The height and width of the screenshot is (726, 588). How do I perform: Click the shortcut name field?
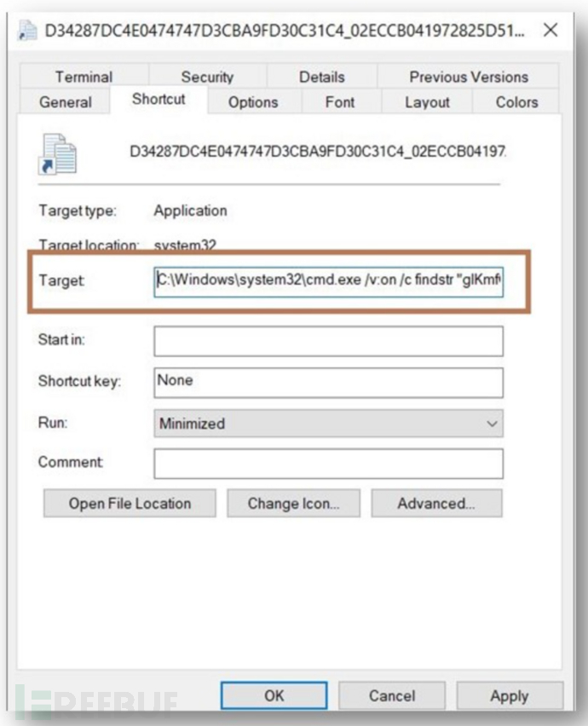(x=318, y=152)
